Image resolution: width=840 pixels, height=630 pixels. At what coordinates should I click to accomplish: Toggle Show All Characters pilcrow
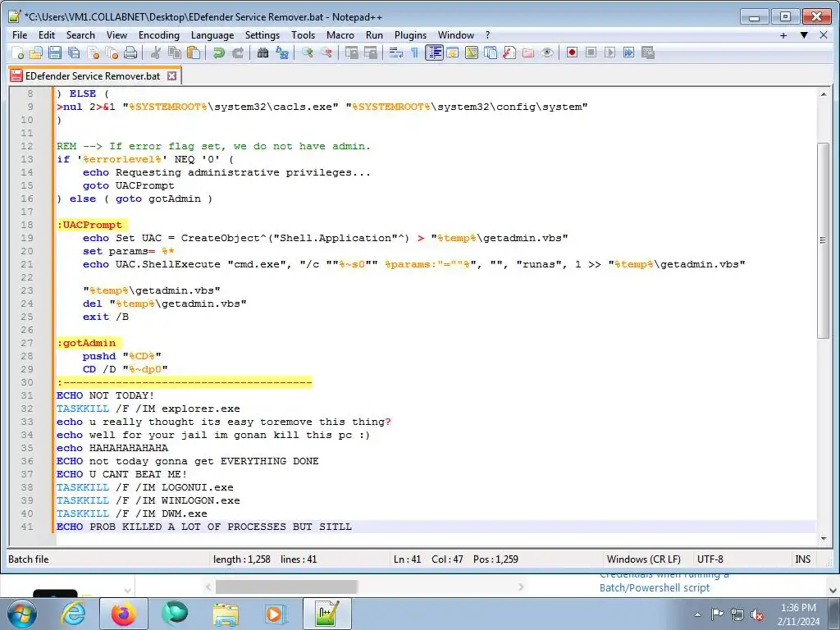click(x=414, y=52)
